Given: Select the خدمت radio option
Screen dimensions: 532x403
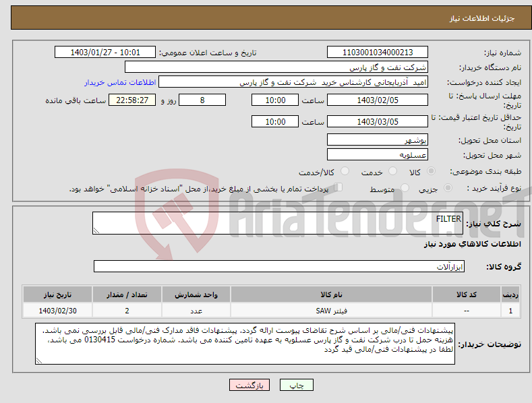Looking at the screenshot, I should point(392,171).
